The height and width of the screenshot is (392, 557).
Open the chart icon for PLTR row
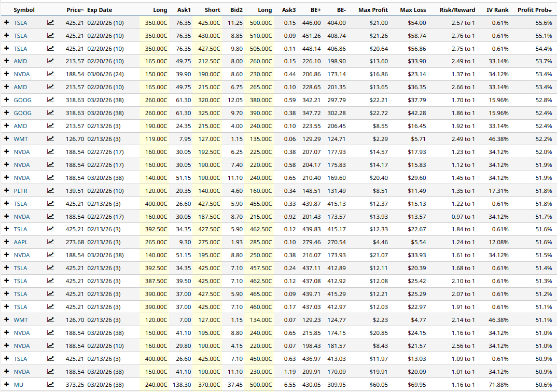coord(50,191)
